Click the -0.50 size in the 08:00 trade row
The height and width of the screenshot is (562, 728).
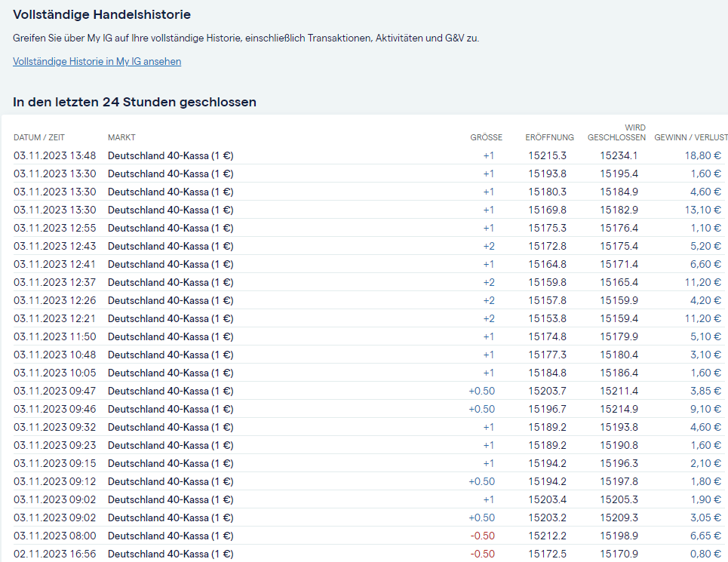tap(482, 536)
